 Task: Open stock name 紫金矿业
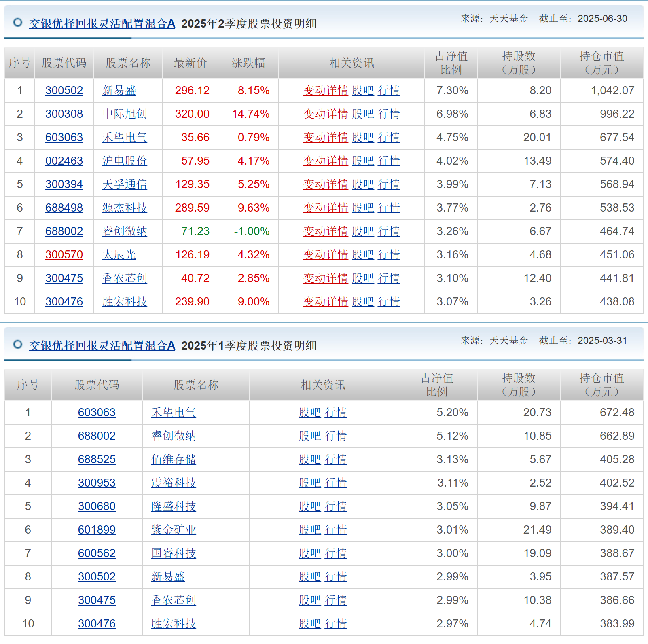174,530
